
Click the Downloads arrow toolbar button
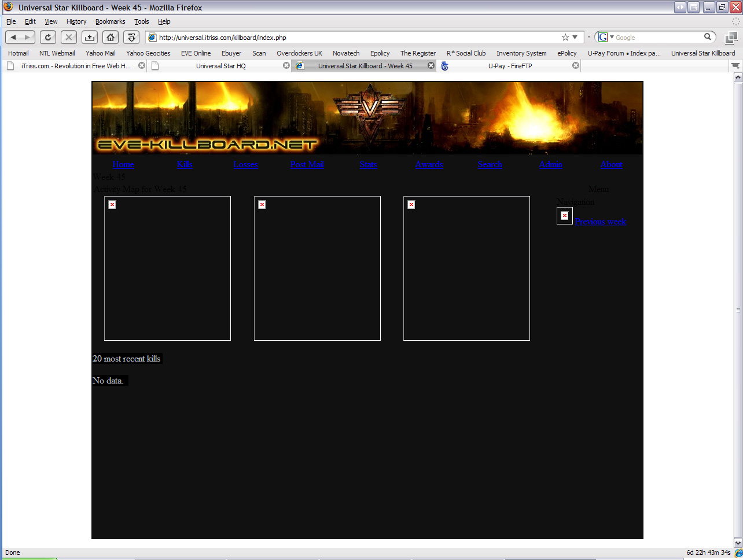(131, 37)
